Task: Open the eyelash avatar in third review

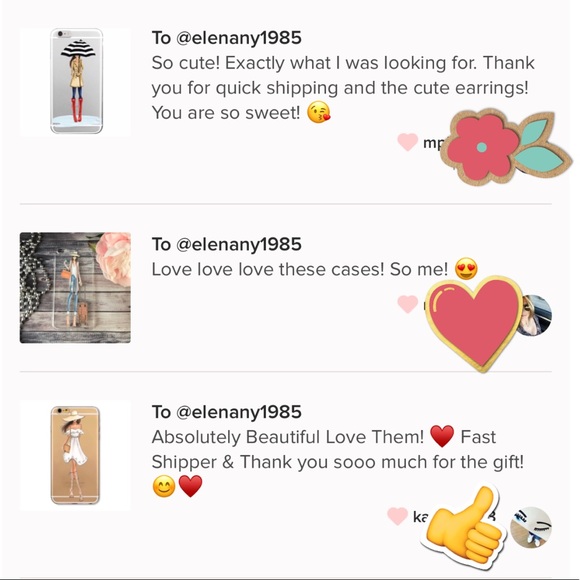Action: click(x=531, y=527)
